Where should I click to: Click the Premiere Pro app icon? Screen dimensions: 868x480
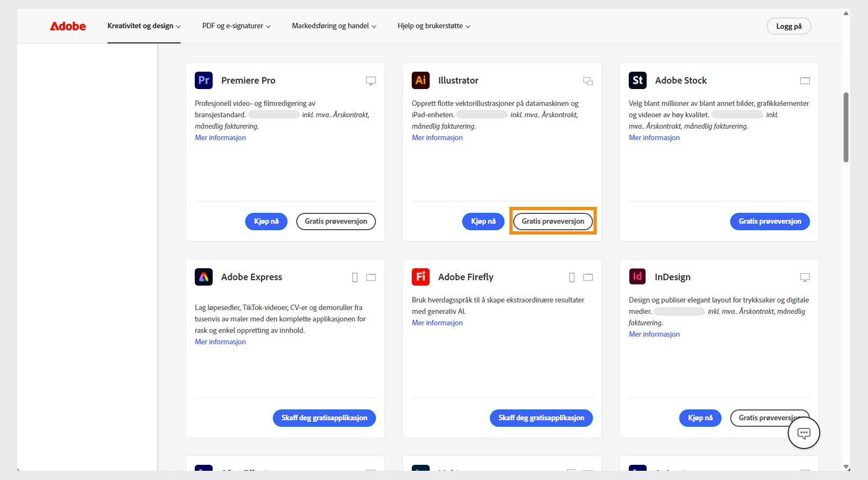click(203, 80)
